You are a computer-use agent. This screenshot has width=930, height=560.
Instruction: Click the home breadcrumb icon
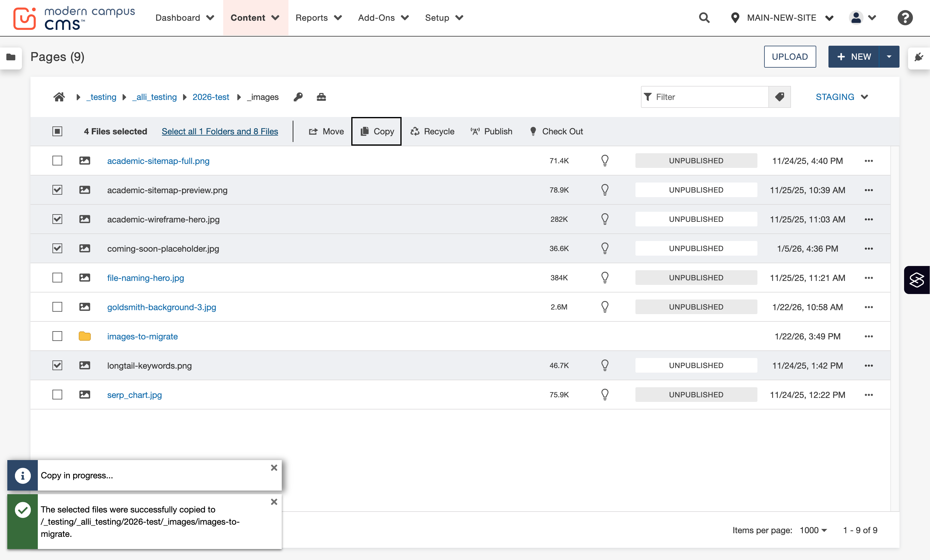[59, 97]
